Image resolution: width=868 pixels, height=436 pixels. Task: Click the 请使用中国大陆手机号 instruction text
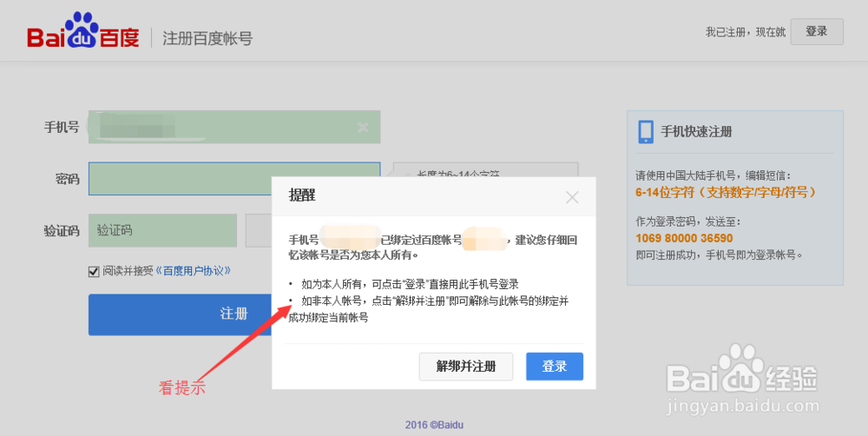(x=713, y=175)
